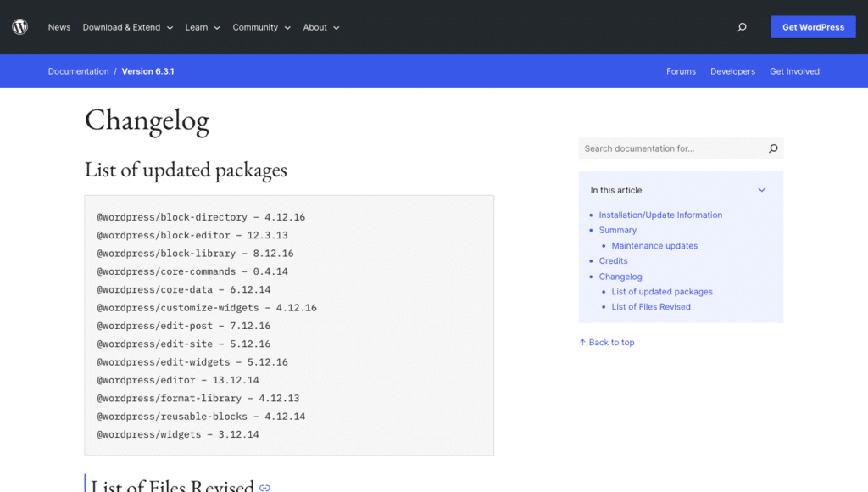Click the @wordpress/format-library – 4.12.13 line

click(198, 399)
